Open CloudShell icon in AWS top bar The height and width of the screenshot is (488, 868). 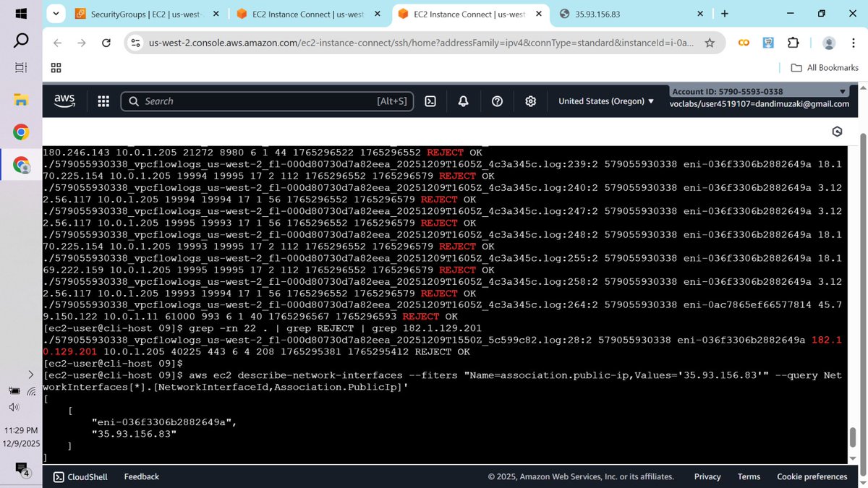coord(430,101)
